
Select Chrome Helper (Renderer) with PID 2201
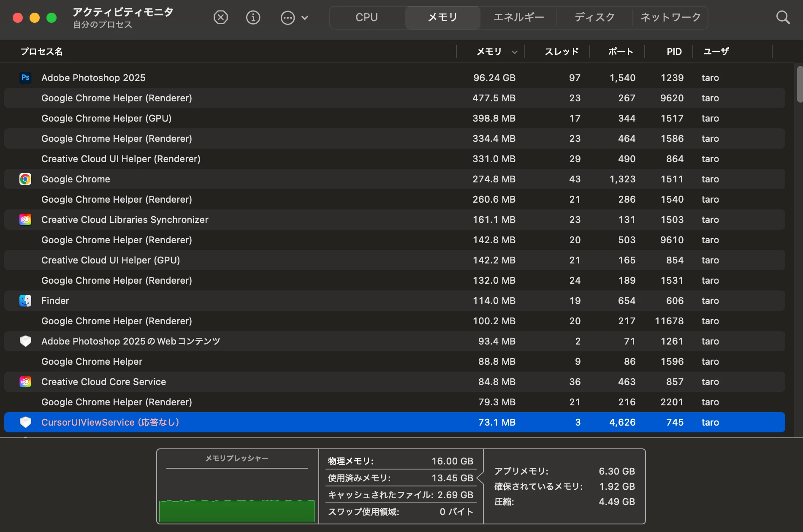coord(395,402)
